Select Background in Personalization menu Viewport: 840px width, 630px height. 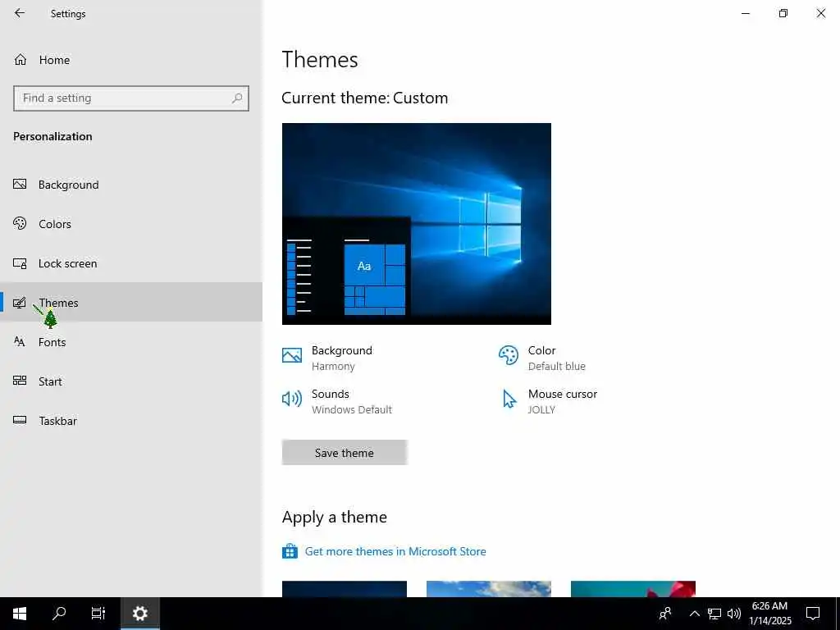coord(131,185)
